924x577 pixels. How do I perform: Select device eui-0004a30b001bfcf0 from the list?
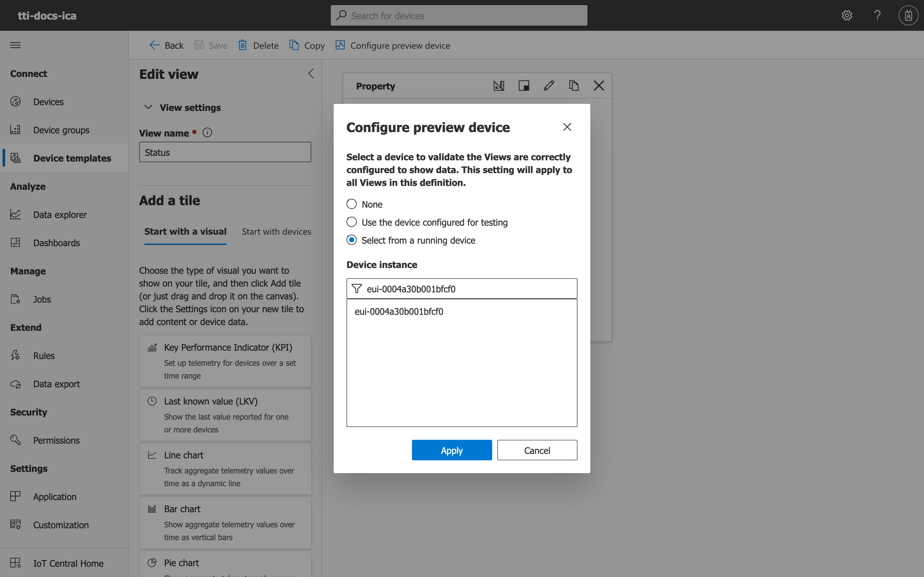point(398,311)
